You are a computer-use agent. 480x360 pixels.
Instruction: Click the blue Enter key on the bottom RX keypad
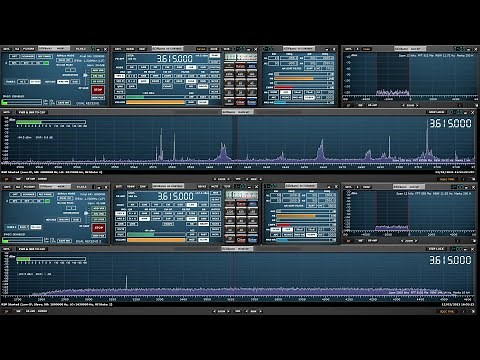252,240
